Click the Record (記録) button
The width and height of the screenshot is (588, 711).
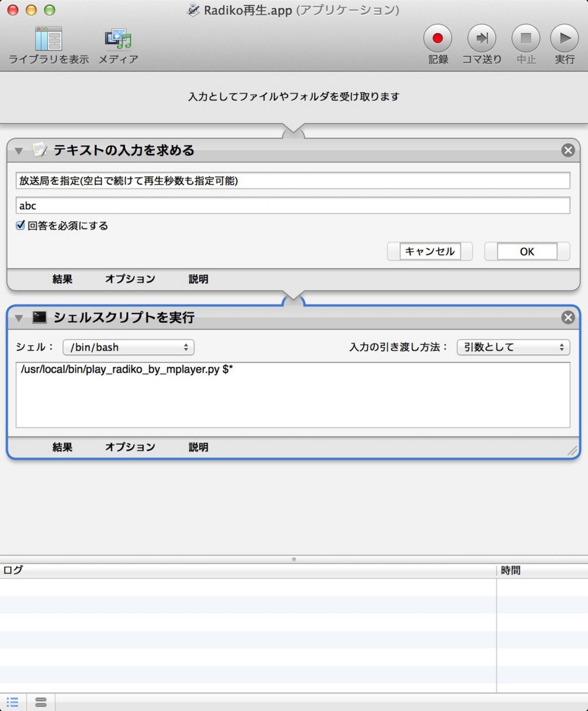click(x=437, y=38)
